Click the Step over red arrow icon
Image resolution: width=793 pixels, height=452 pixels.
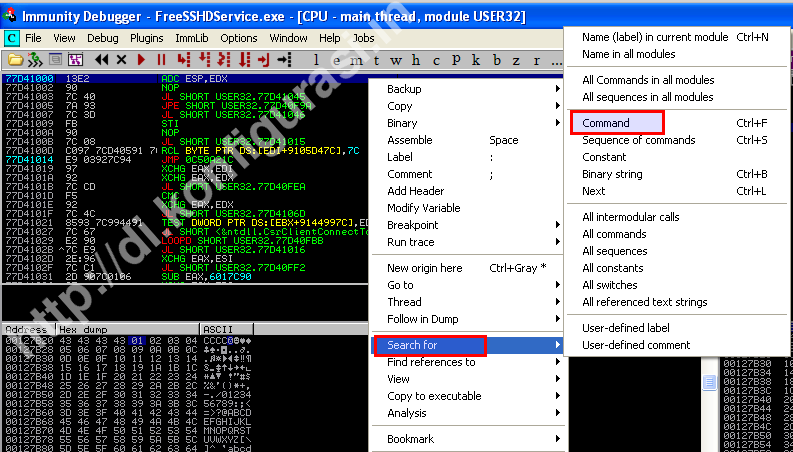pos(204,60)
